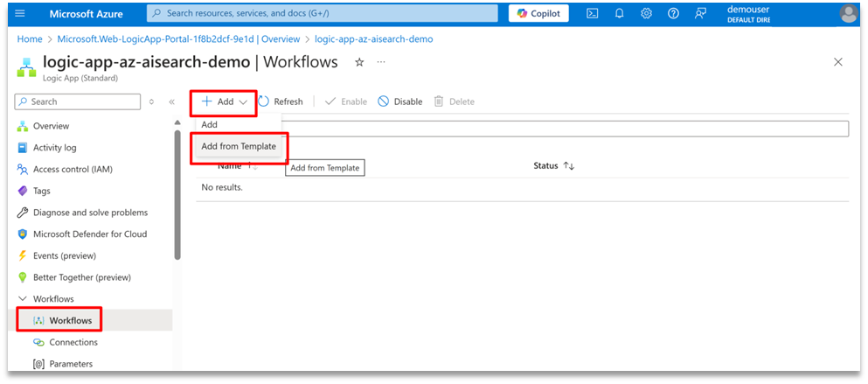The image size is (868, 384).
Task: Click the Enable toolbar button
Action: click(346, 102)
